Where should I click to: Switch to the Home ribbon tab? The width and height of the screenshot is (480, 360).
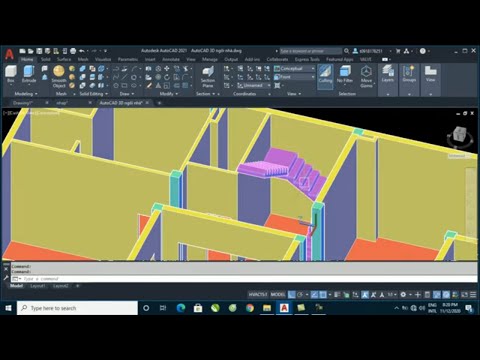pos(27,59)
